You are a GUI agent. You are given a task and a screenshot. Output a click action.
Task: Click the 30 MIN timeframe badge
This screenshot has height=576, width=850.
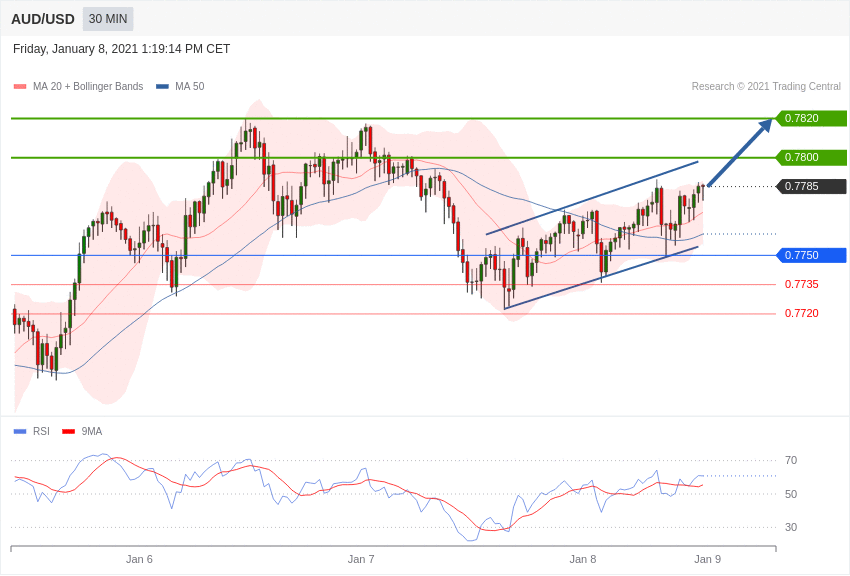tap(108, 19)
